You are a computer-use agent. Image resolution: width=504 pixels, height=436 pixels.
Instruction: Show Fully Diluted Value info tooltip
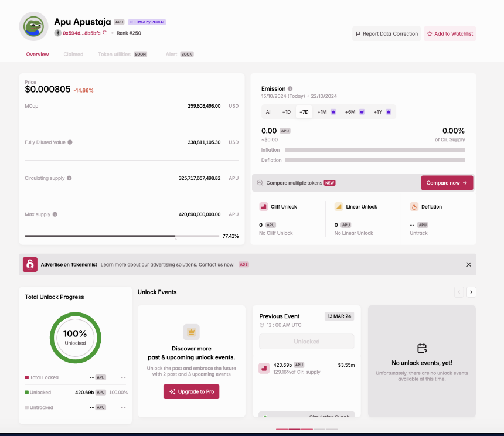tap(70, 142)
